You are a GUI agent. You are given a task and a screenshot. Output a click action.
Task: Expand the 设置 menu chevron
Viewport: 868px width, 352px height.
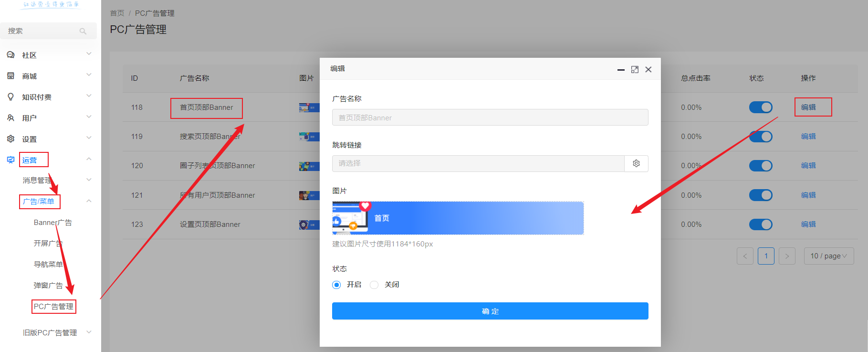click(x=89, y=138)
